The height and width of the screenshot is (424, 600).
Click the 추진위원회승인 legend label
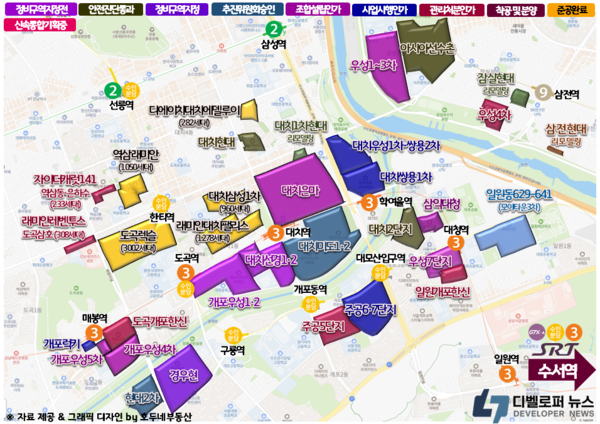click(246, 9)
